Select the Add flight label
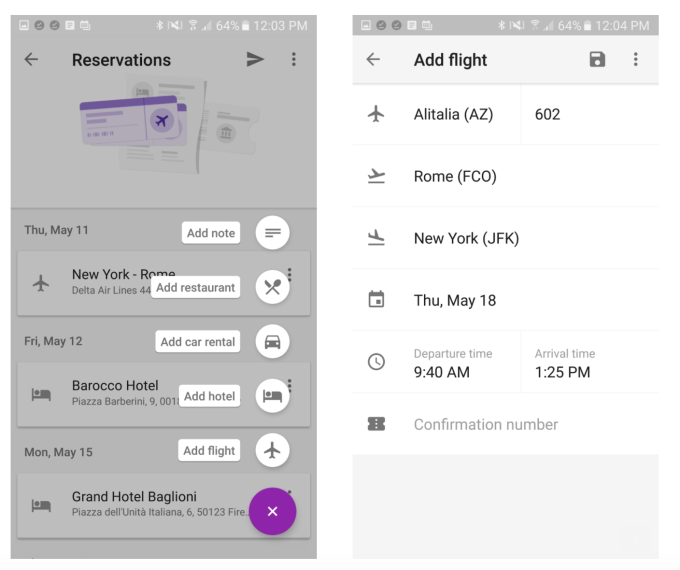The width and height of the screenshot is (680, 570). coord(209,450)
